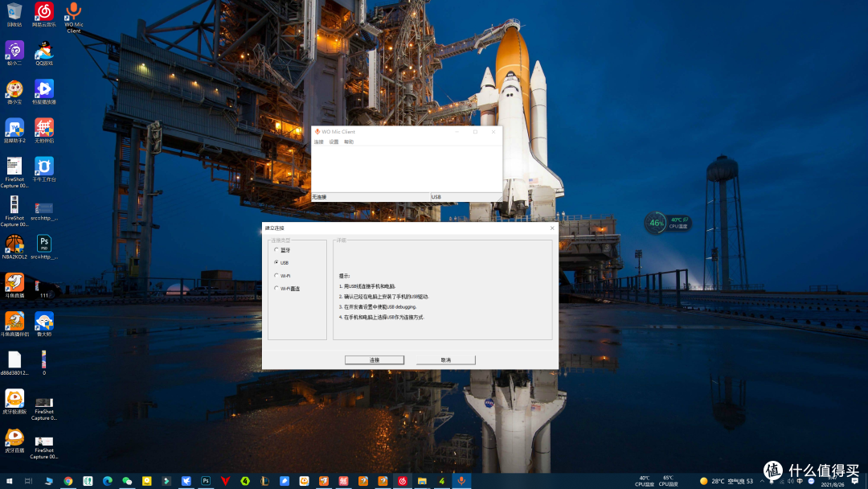Close the 建立连接 dialog
The image size is (868, 489).
pos(552,228)
